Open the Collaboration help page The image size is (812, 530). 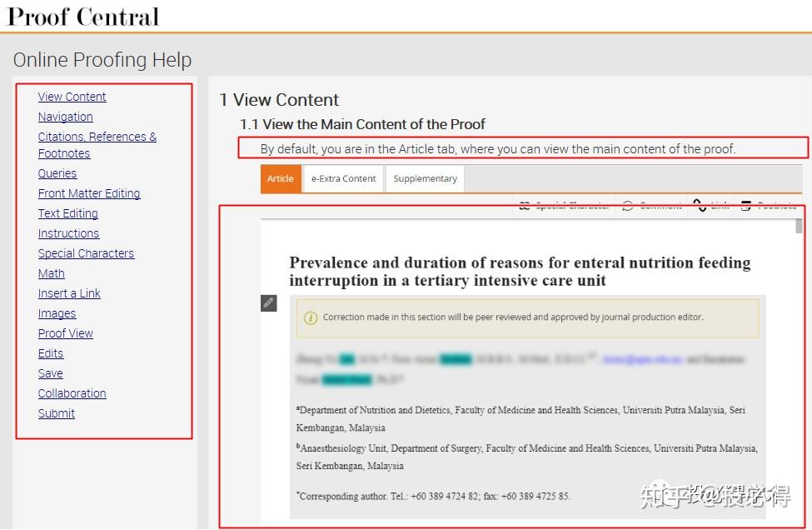tap(72, 392)
